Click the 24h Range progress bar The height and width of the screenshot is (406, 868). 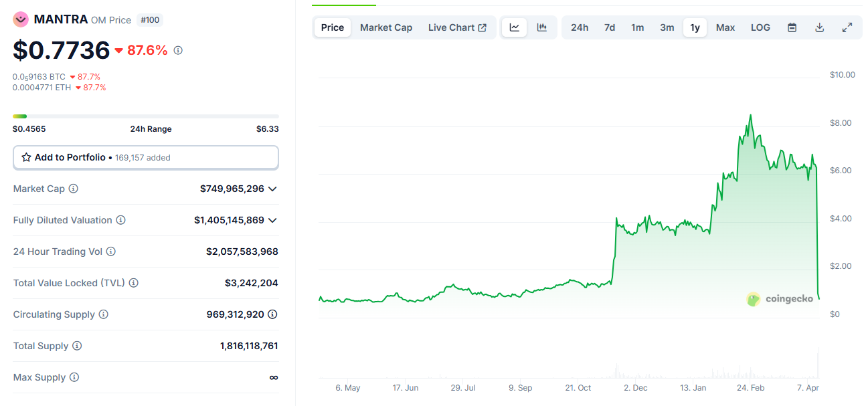[x=146, y=116]
